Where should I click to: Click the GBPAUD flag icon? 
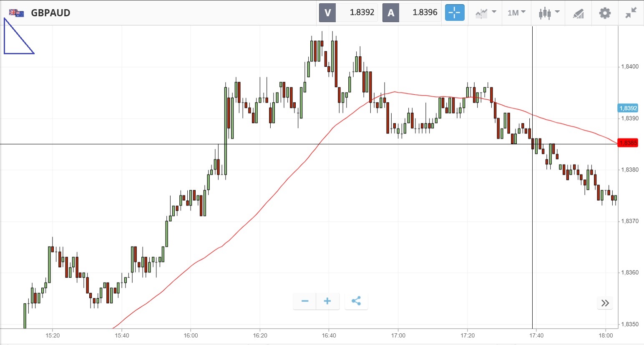tap(16, 13)
